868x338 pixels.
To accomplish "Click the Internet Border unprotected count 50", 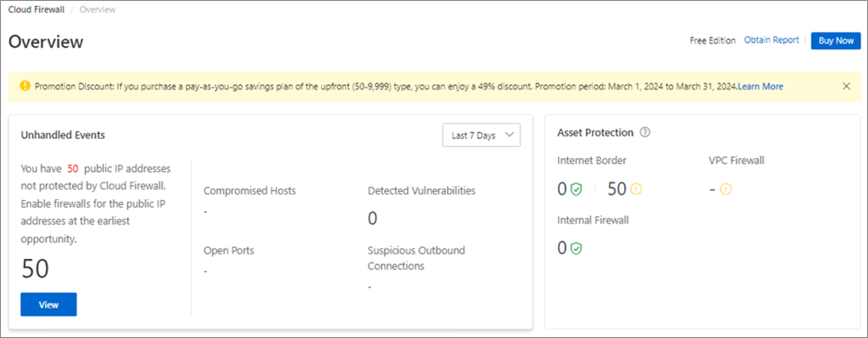I will [616, 189].
